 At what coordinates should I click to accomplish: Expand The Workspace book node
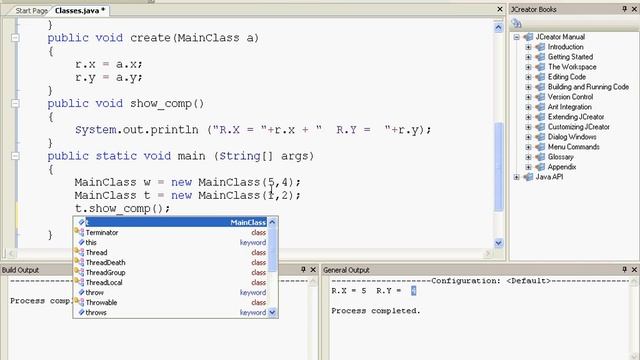coord(528,67)
